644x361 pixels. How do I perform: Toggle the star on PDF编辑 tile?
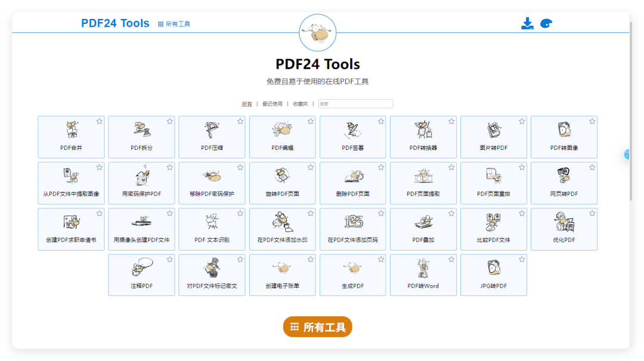point(311,121)
